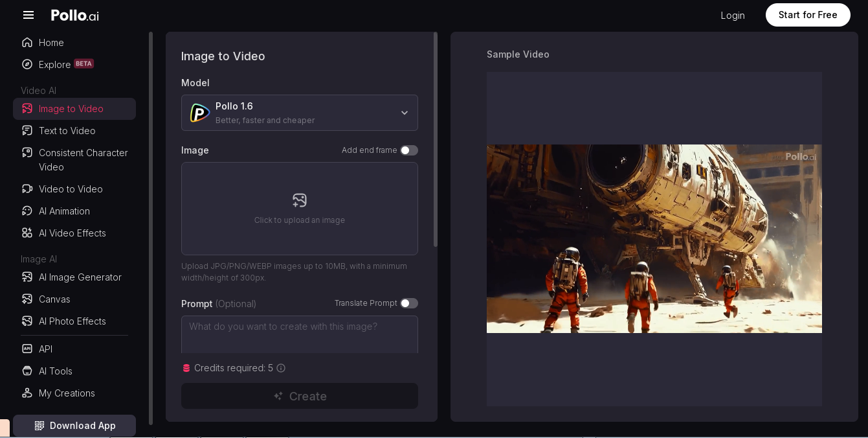
Task: Click the 'Image to Video' panel heading
Action: pyautogui.click(x=223, y=56)
